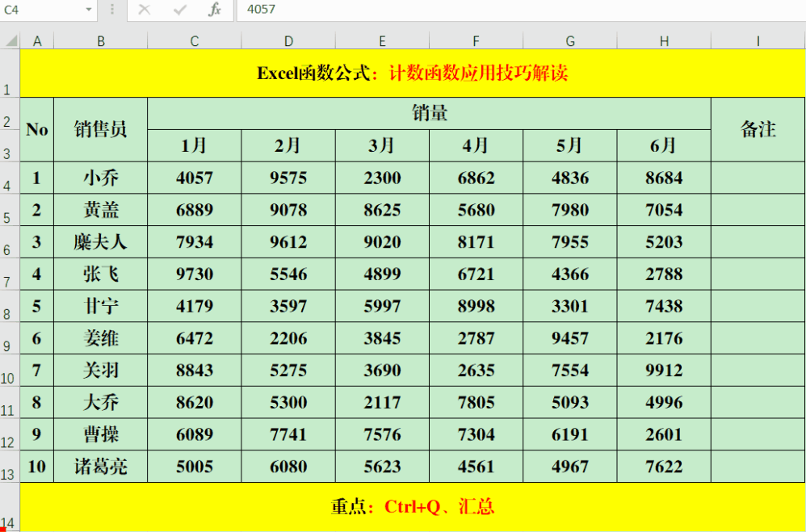Image resolution: width=806 pixels, height=532 pixels.
Task: Select the 诸葛亮 row label cell
Action: coord(100,467)
